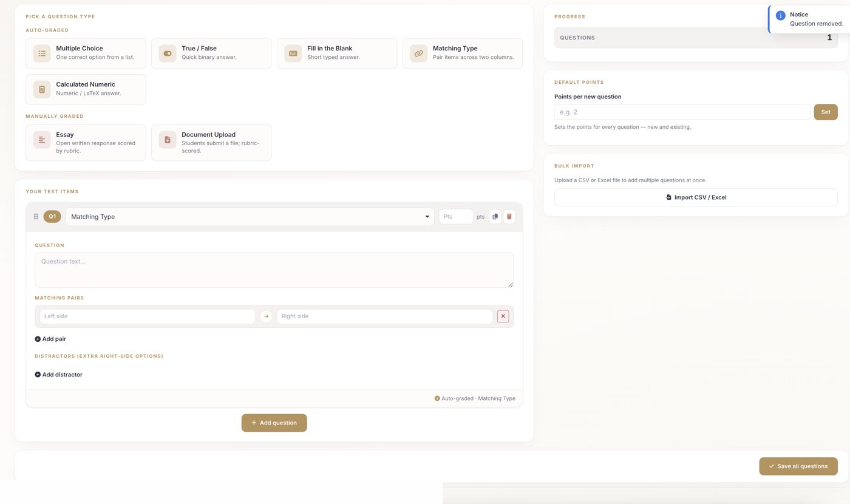Pick the Document Upload question type

tap(211, 143)
